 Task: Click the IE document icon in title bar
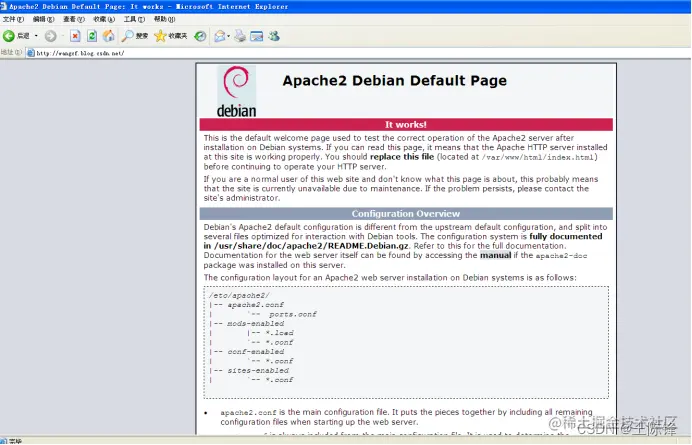click(x=4, y=6)
